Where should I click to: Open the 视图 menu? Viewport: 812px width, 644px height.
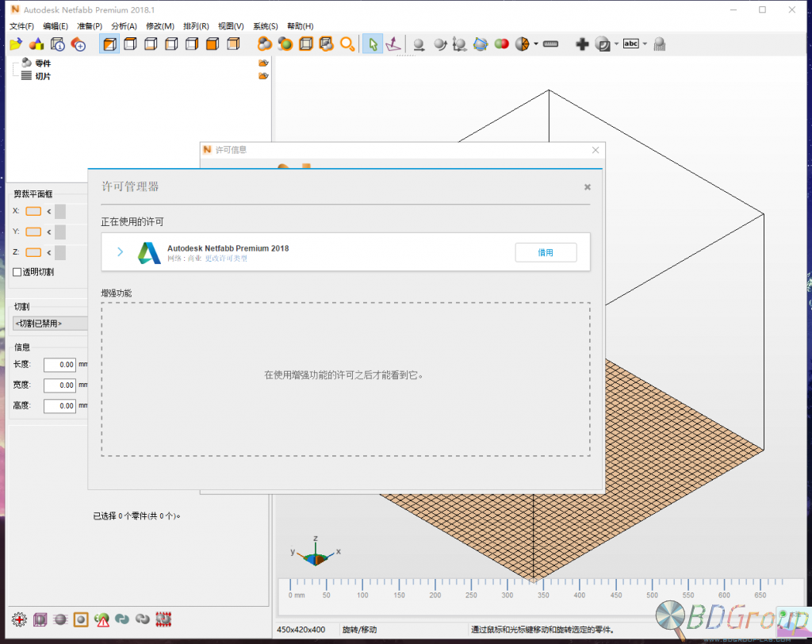[x=230, y=25]
